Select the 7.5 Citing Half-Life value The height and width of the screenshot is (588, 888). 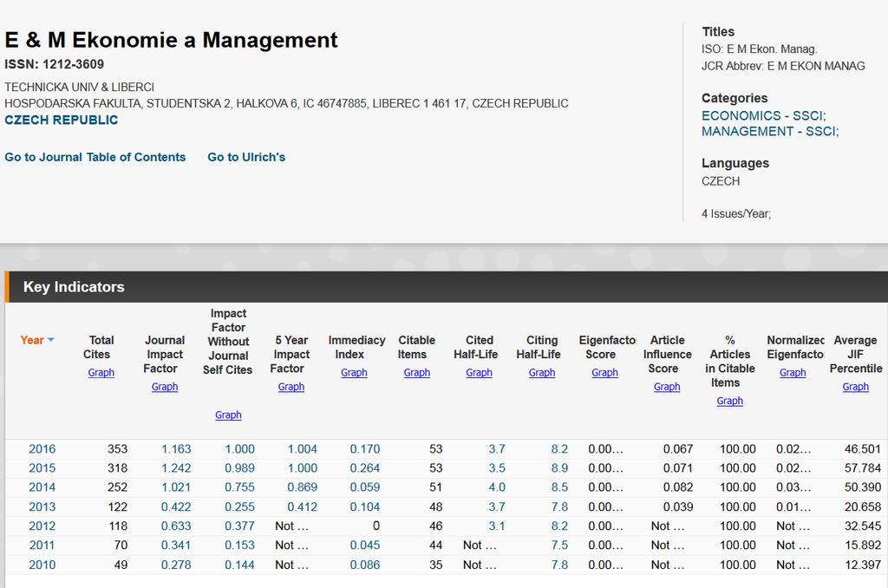pyautogui.click(x=559, y=546)
